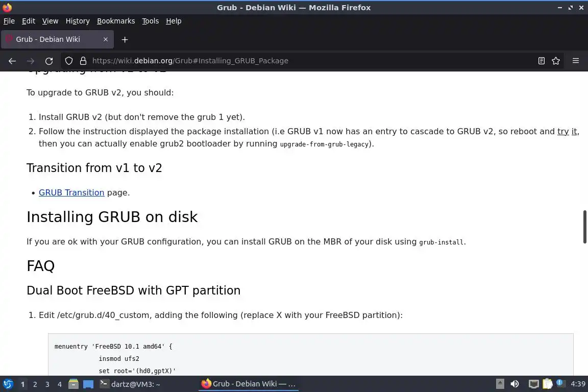This screenshot has height=392, width=588.
Task: Go back to the previous page
Action: (12, 61)
